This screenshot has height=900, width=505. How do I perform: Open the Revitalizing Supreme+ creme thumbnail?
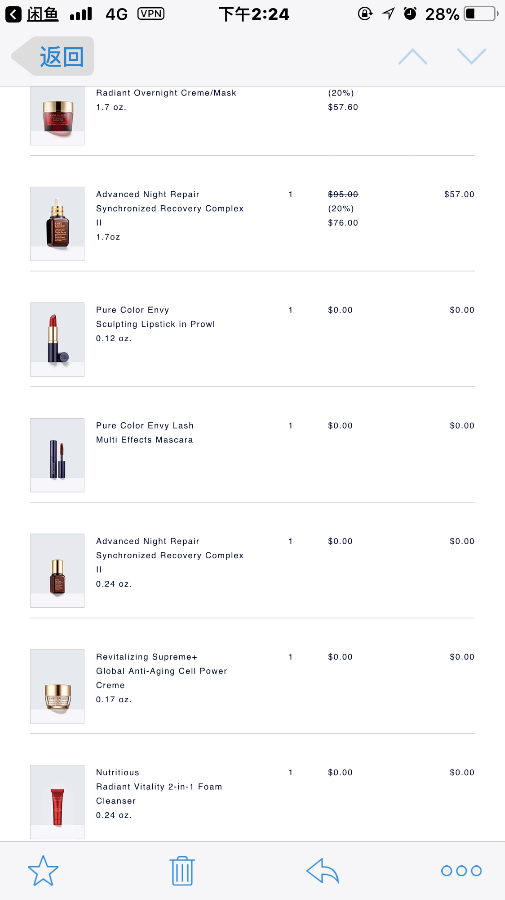57,686
